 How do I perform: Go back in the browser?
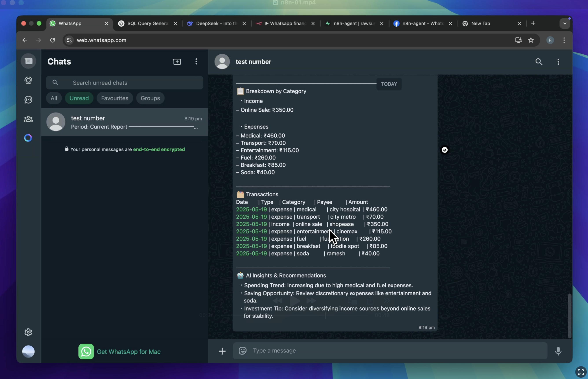(25, 40)
